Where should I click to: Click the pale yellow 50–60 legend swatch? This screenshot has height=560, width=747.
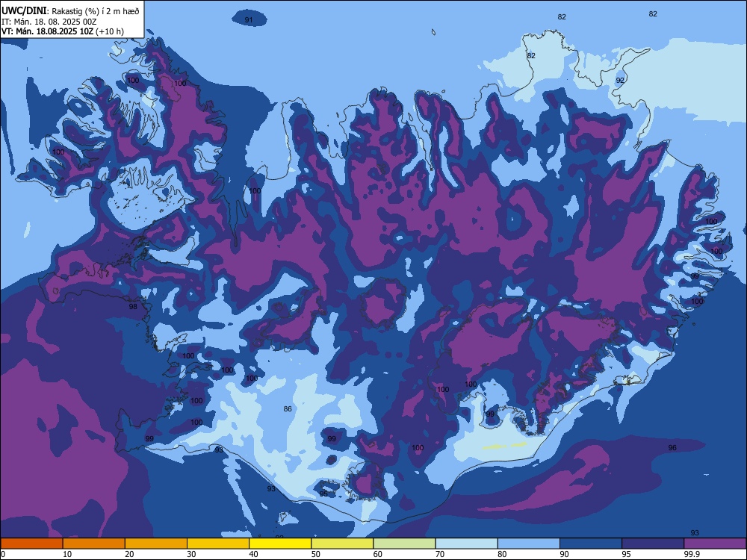click(343, 544)
